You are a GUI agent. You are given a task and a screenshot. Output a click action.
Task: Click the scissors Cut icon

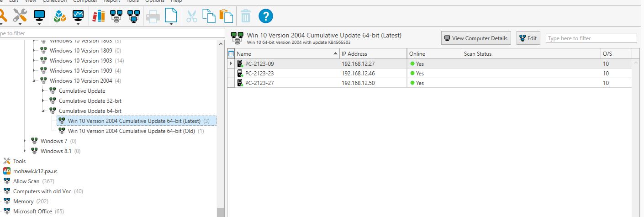pyautogui.click(x=192, y=16)
